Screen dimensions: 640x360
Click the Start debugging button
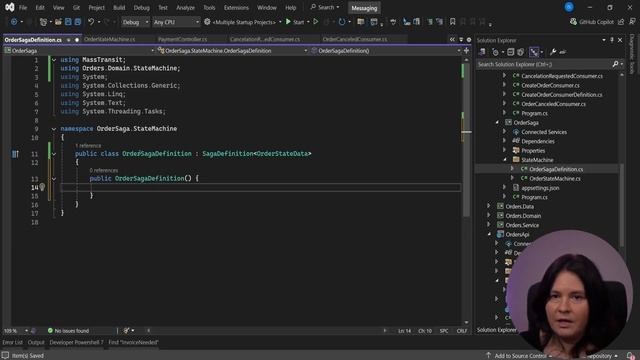pyautogui.click(x=295, y=22)
